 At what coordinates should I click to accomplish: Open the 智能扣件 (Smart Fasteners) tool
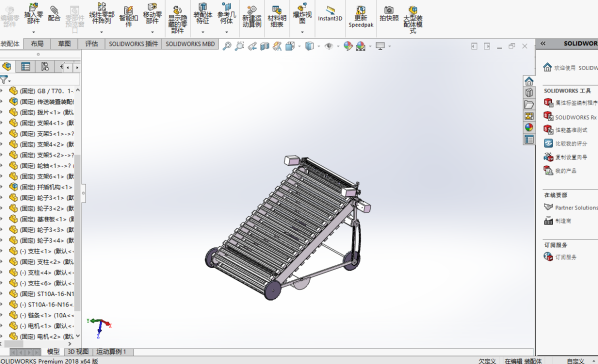[129, 16]
